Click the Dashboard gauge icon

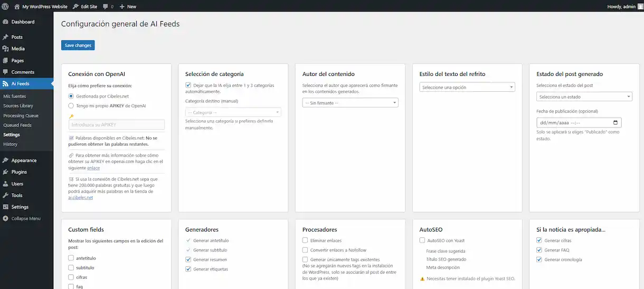(5, 22)
